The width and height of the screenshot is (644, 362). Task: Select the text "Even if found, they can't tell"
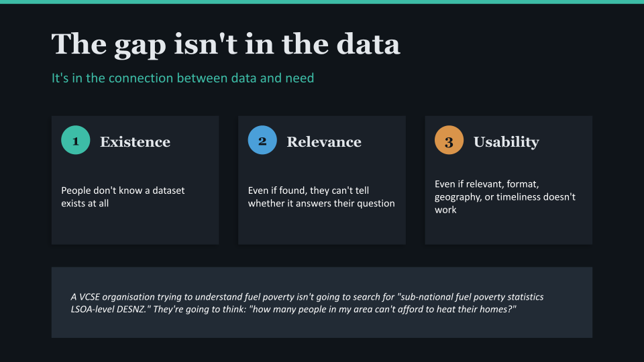click(309, 190)
